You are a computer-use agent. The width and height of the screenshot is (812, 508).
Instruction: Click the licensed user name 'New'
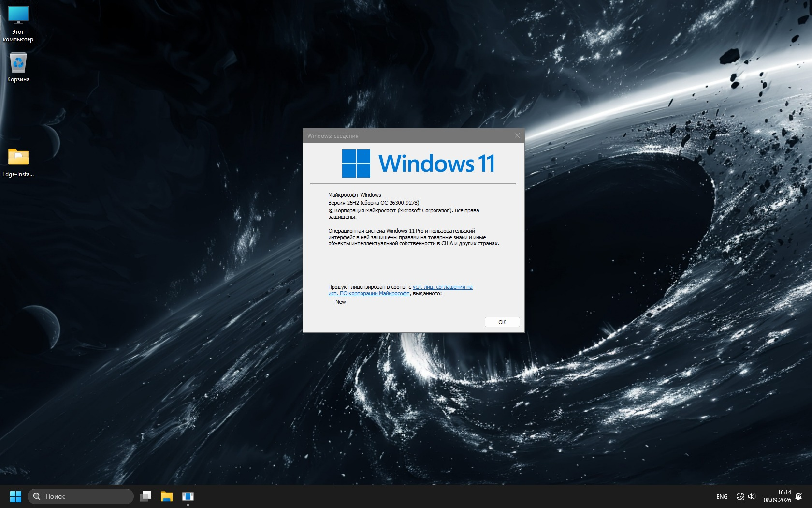pyautogui.click(x=341, y=302)
